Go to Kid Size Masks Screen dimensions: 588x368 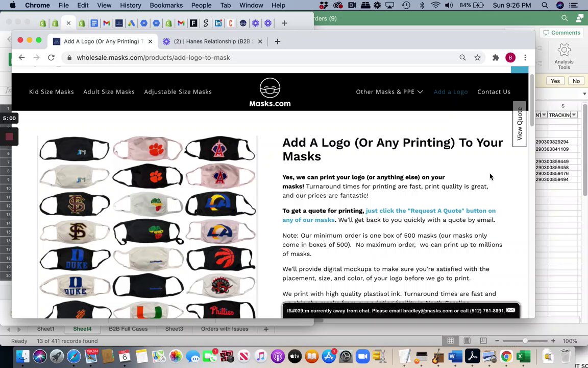tap(52, 91)
